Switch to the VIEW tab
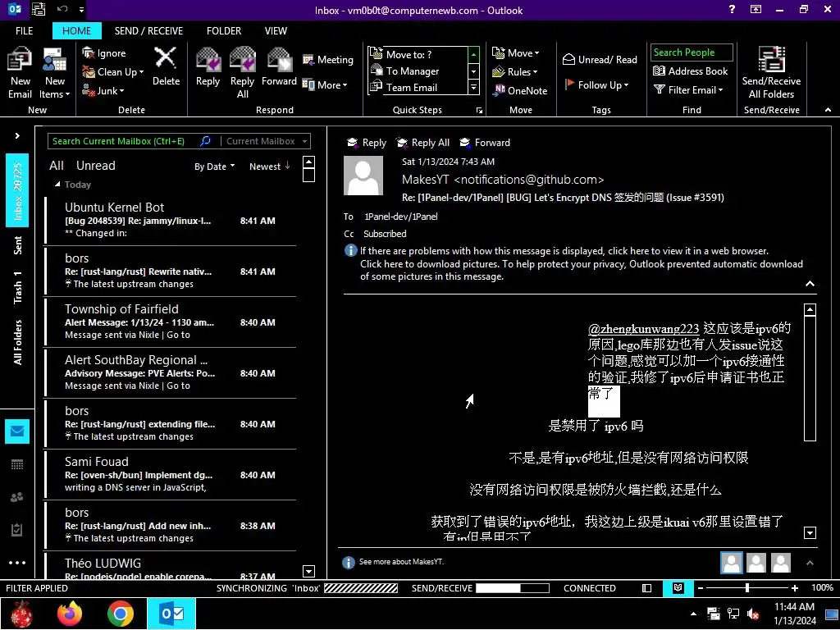Image resolution: width=840 pixels, height=630 pixels. pyautogui.click(x=276, y=30)
